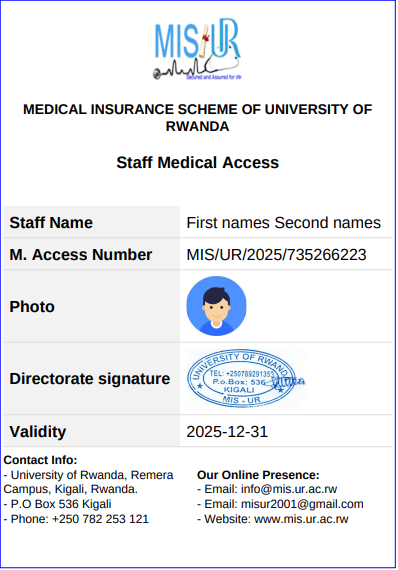Select the Staff Medical Access heading
Image resolution: width=398 pixels, height=570 pixels.
coord(197,162)
